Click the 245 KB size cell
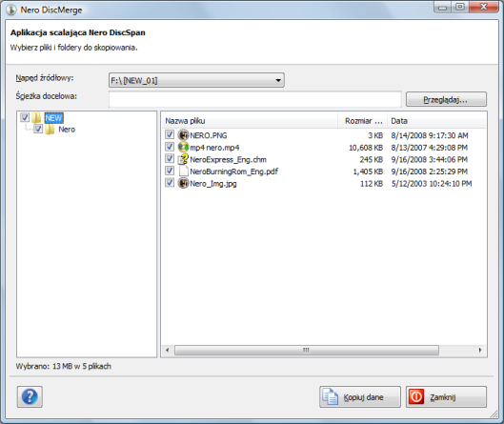Screen dimensions: 504x424 click(x=372, y=159)
